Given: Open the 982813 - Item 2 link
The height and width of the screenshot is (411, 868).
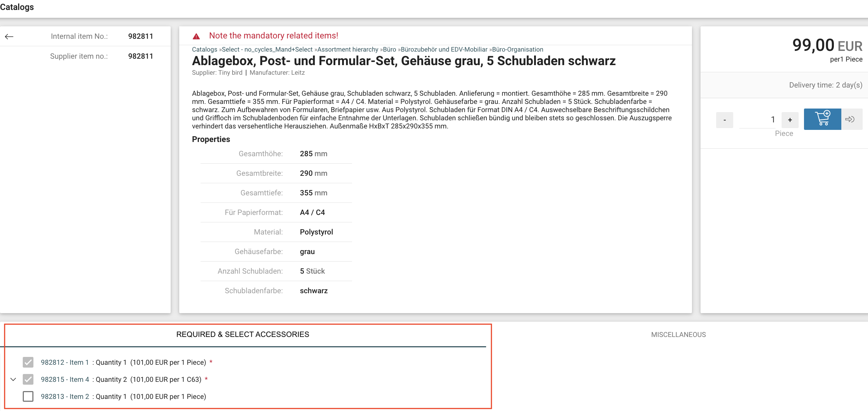Looking at the screenshot, I should (65, 396).
